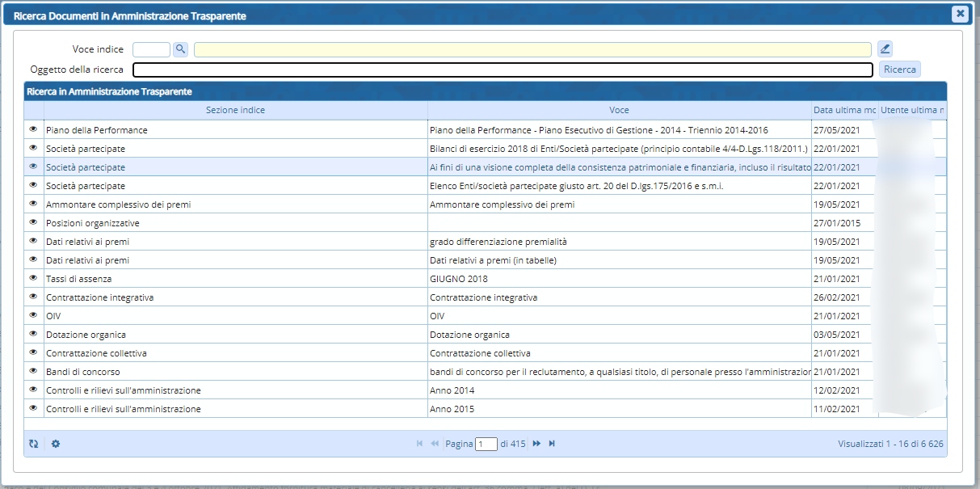Click the magnifier icon next to Voce indice
Viewport: 980px width, 489px height.
[x=180, y=49]
